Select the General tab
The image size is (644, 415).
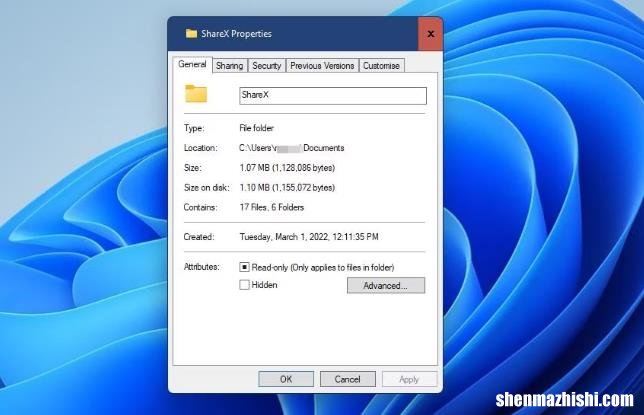click(192, 65)
